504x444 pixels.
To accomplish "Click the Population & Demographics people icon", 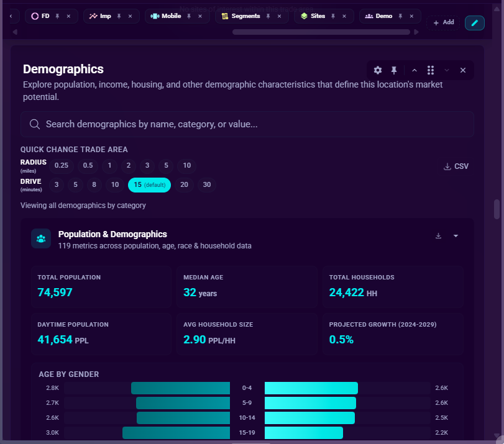I will 41,238.
